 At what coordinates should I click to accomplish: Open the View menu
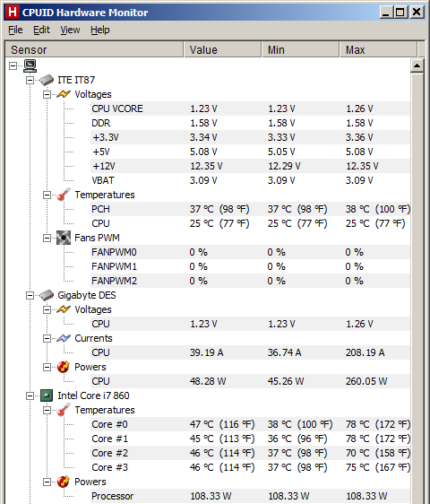[70, 30]
